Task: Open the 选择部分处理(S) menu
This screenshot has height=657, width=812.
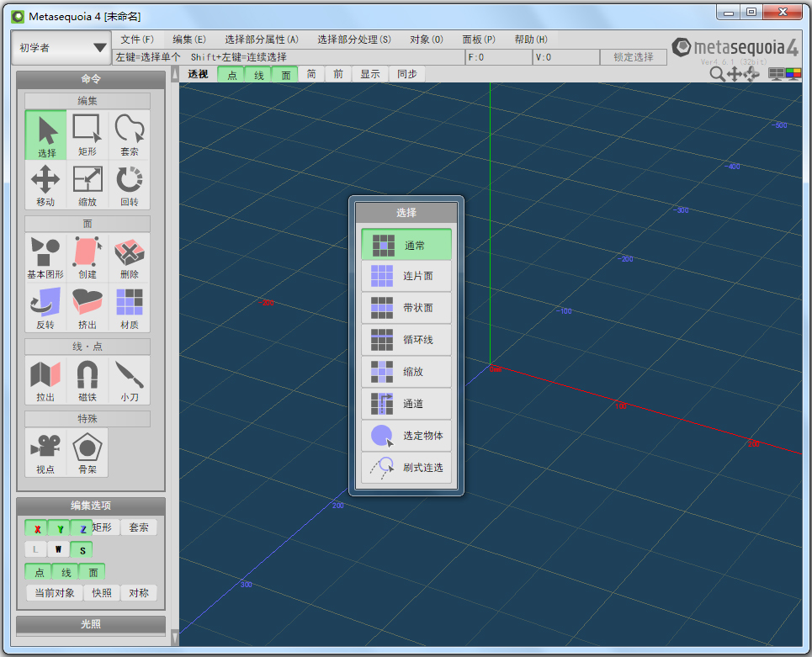Action: [354, 40]
